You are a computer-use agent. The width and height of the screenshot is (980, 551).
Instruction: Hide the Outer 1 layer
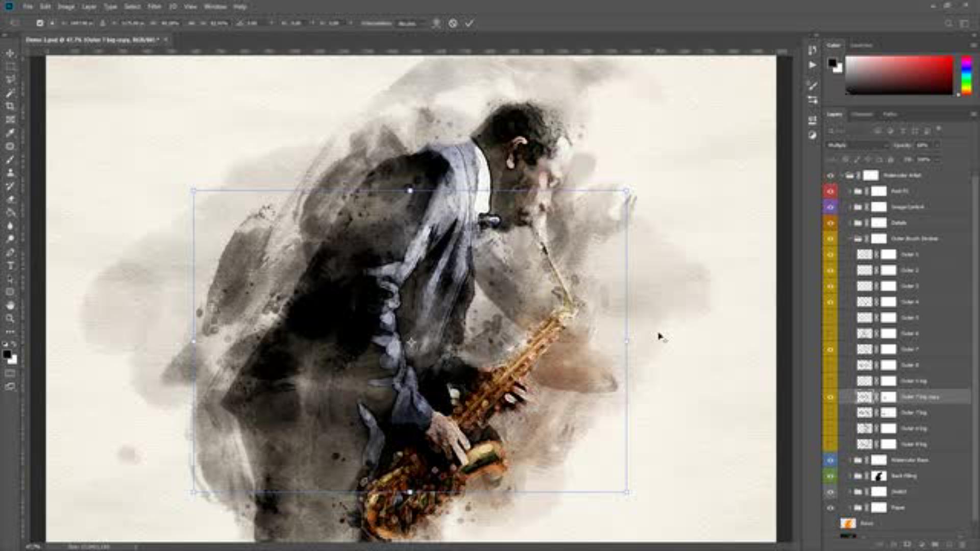(x=830, y=255)
